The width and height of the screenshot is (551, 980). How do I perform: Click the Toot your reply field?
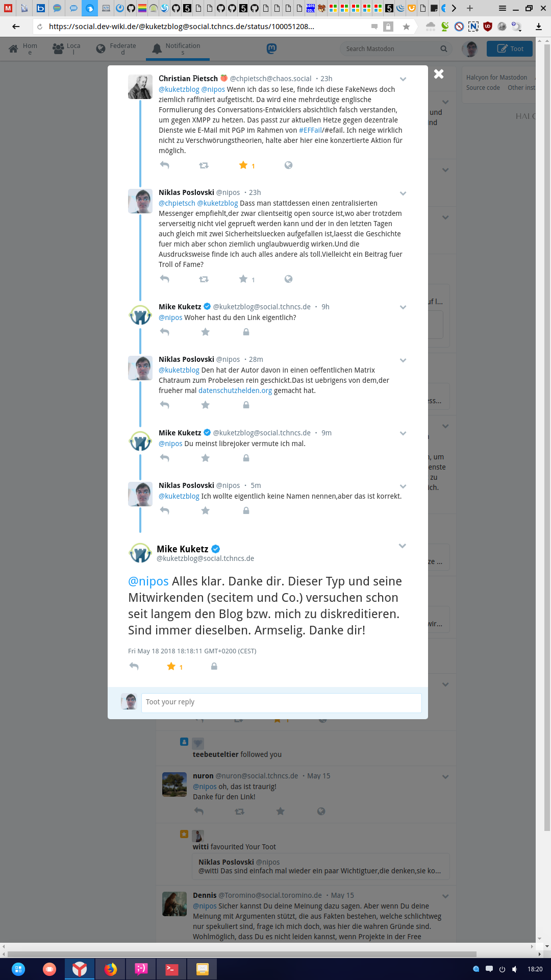(x=281, y=702)
